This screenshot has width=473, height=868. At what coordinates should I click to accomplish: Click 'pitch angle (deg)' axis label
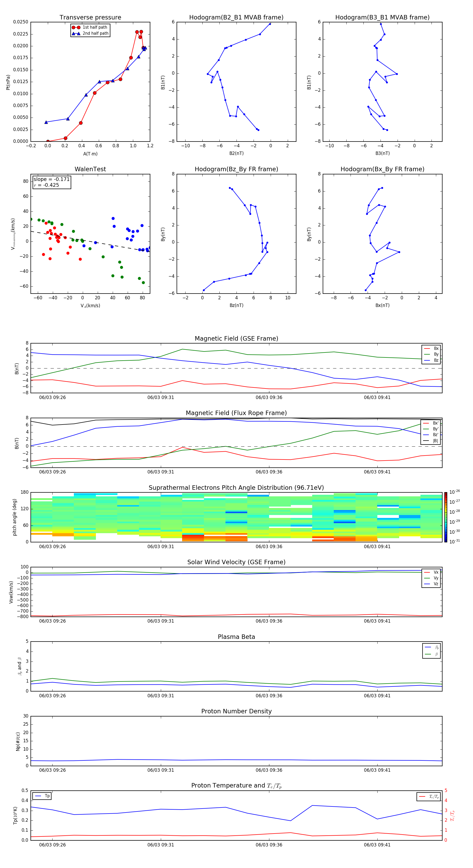[14, 517]
